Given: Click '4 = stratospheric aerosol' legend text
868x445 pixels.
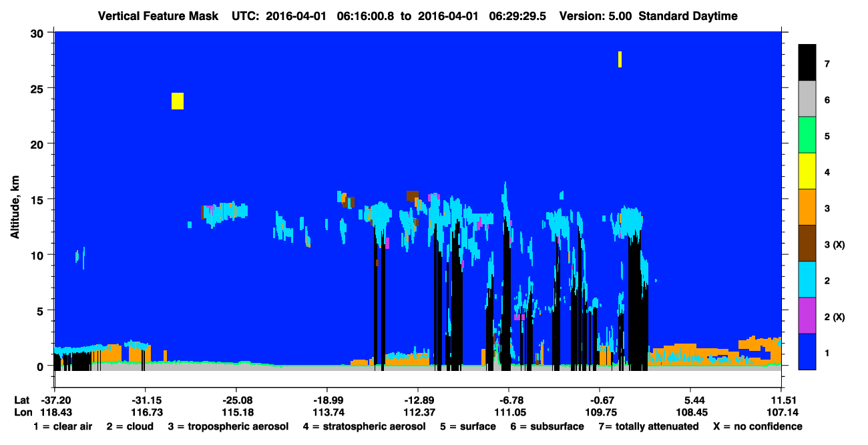Looking at the screenshot, I should [364, 427].
